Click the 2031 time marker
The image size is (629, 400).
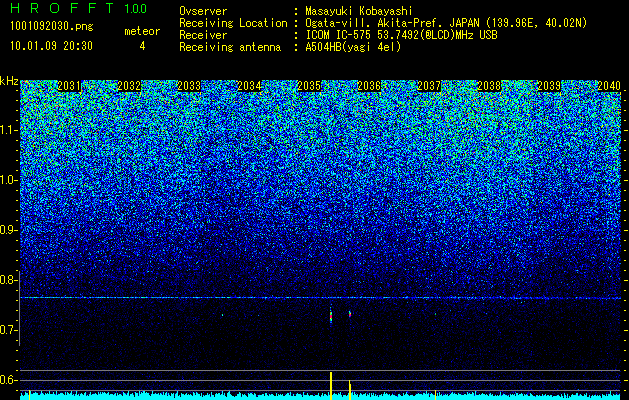[69, 86]
